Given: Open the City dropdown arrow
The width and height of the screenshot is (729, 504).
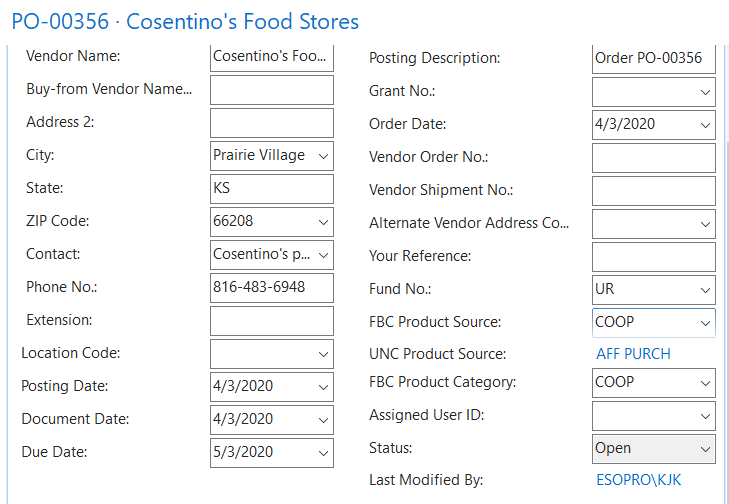Looking at the screenshot, I should [323, 156].
